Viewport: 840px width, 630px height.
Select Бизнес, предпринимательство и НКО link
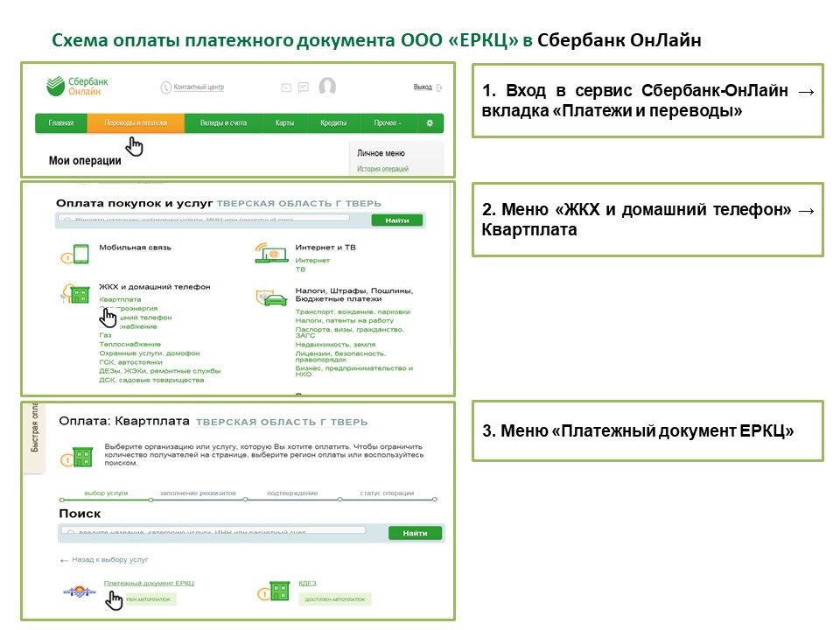click(354, 371)
